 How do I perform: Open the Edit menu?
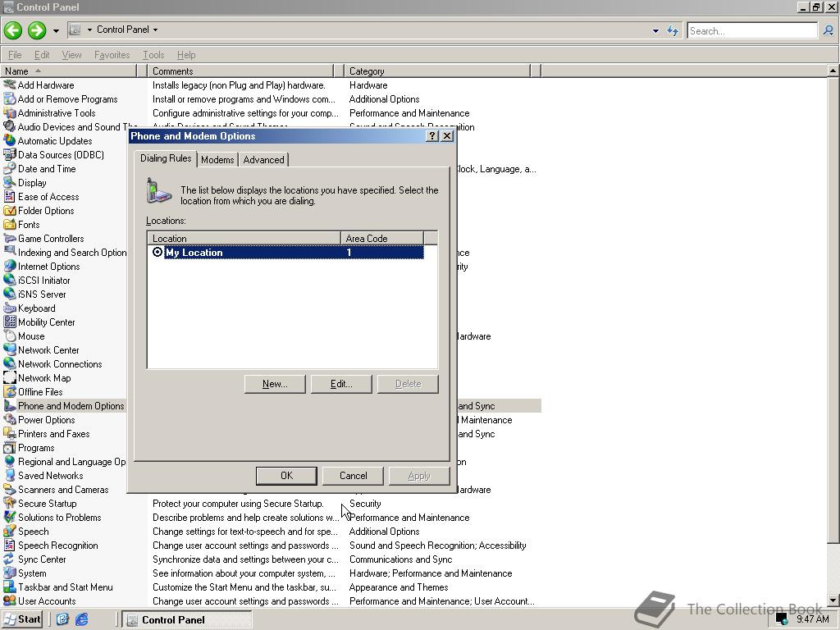tap(42, 55)
